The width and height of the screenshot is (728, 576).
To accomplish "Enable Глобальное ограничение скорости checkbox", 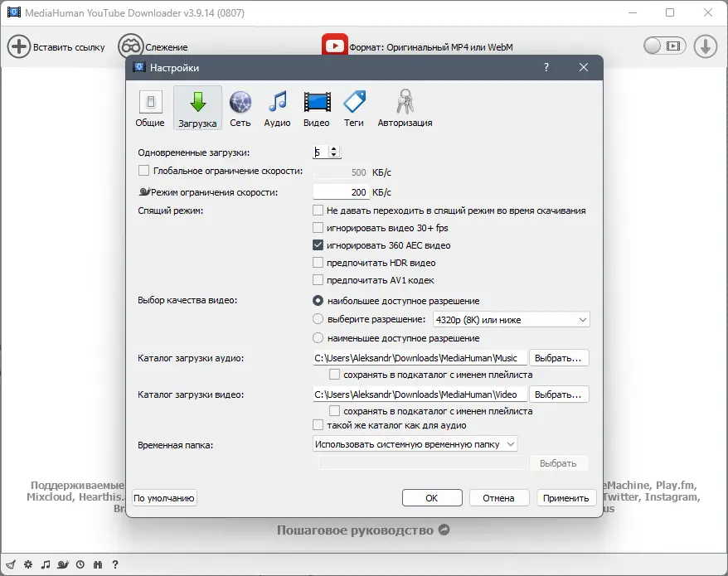I will [144, 171].
